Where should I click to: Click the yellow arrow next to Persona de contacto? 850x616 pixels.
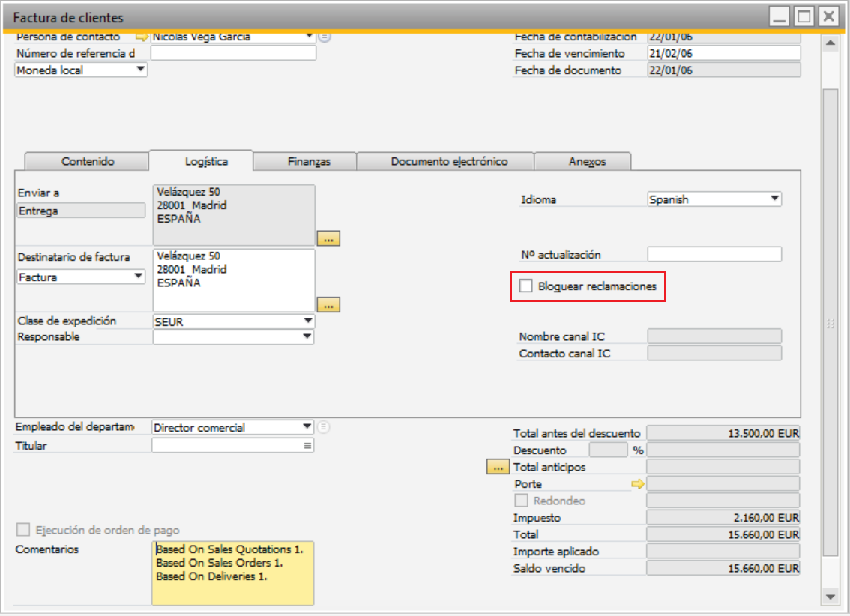click(x=142, y=37)
